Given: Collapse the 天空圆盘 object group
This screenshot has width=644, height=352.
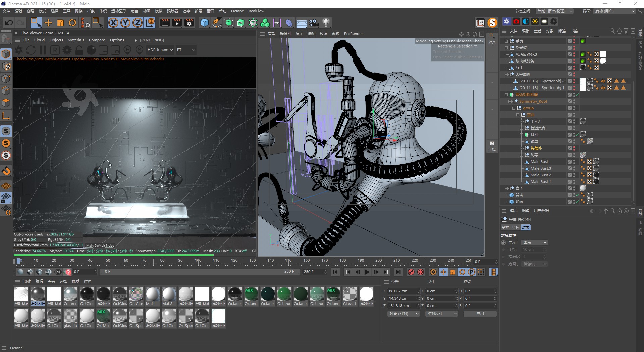Looking at the screenshot, I should (506, 74).
